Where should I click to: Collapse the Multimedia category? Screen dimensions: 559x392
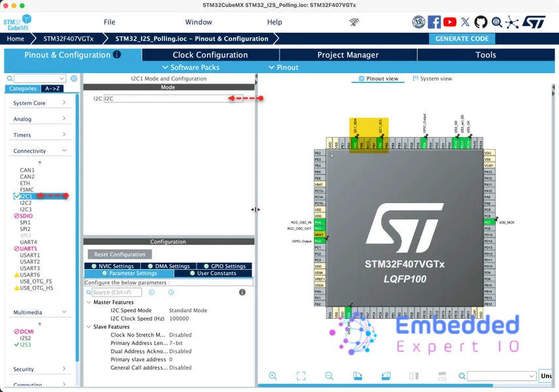point(40,312)
